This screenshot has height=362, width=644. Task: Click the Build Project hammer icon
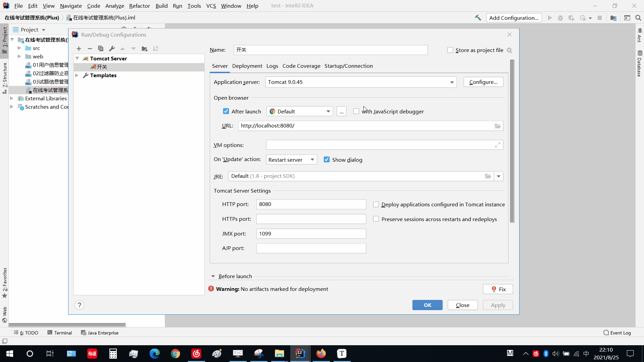478,18
